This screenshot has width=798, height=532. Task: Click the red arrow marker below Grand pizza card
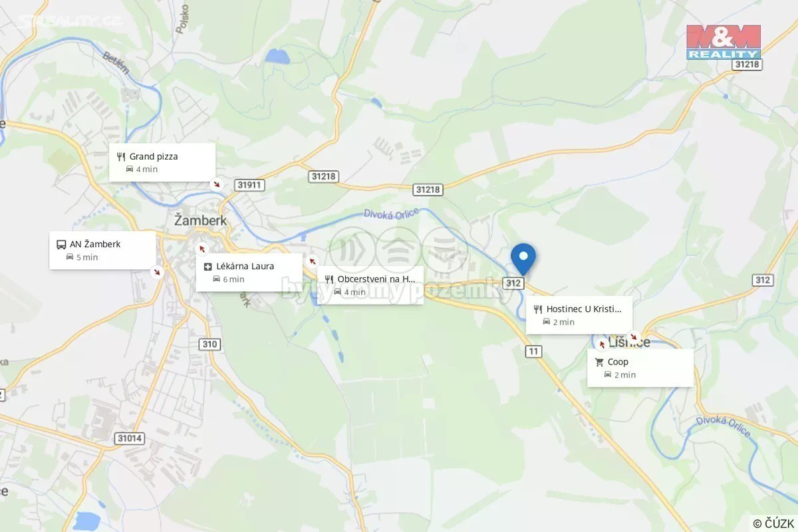pos(216,184)
